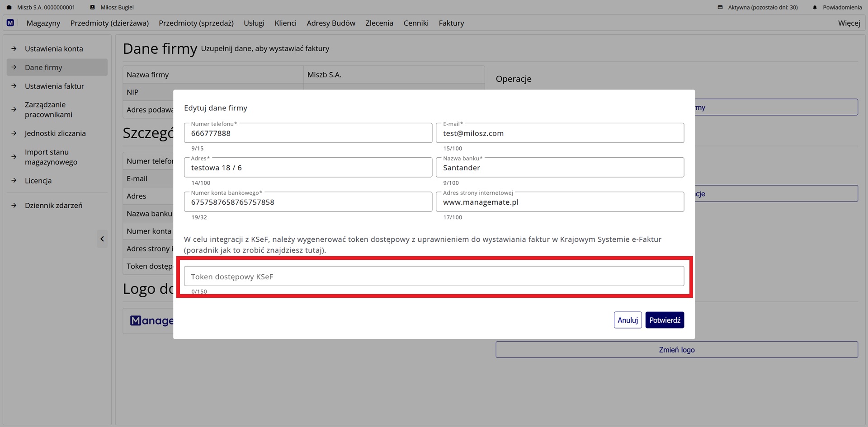The width and height of the screenshot is (868, 427).
Task: Click the arrow icon beside Dziennik zdarzeń
Action: [x=14, y=205]
